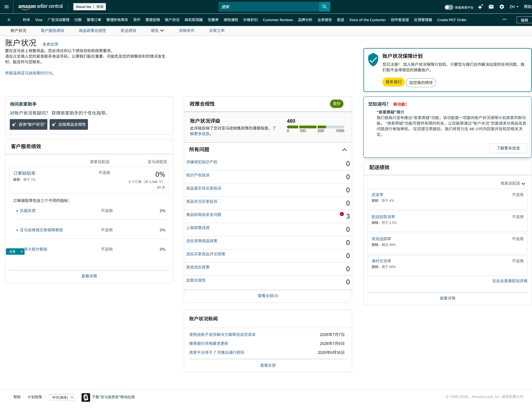Click the search magnifier button

(x=324, y=7)
